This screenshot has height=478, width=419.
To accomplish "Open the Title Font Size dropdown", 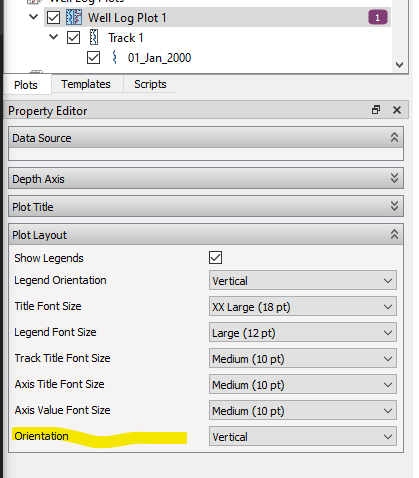I will pyautogui.click(x=303, y=307).
